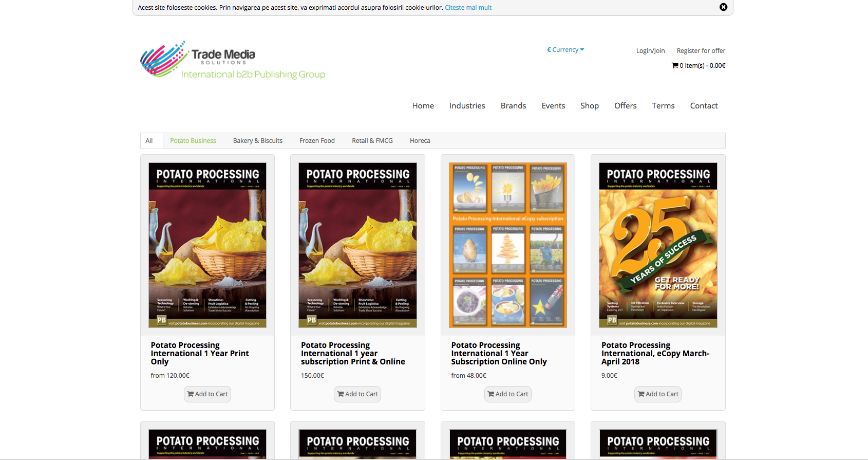This screenshot has width=868, height=460.
Task: Open the 25 Years of Success cover thumbnail
Action: pyautogui.click(x=658, y=245)
